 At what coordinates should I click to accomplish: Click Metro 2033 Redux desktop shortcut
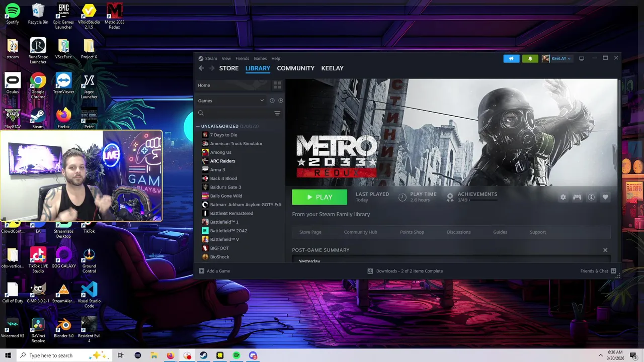tap(115, 16)
